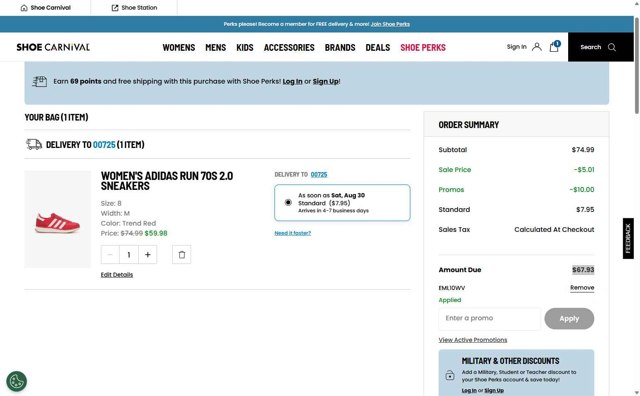Click the YOUR BAG (1 ITEM) heading

pos(56,117)
